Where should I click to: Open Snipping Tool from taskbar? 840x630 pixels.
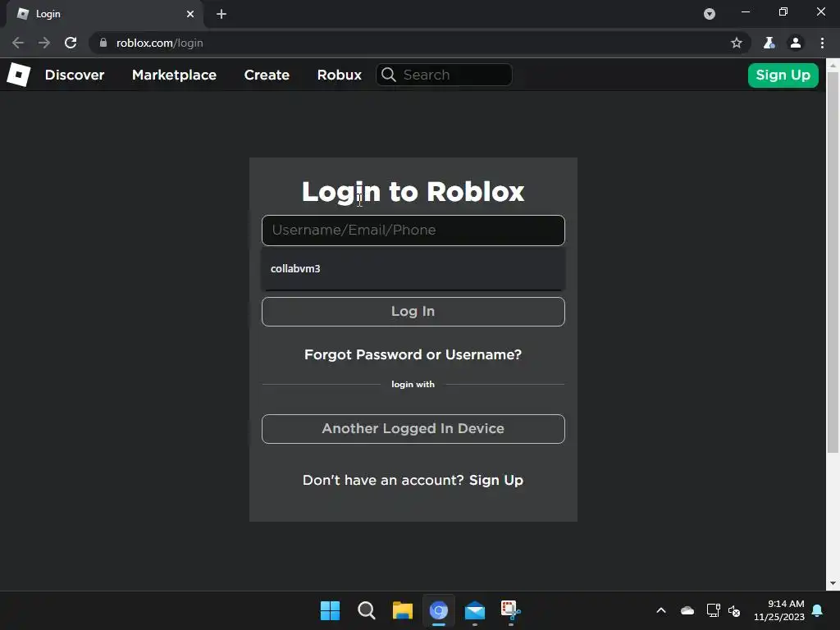tap(510, 610)
